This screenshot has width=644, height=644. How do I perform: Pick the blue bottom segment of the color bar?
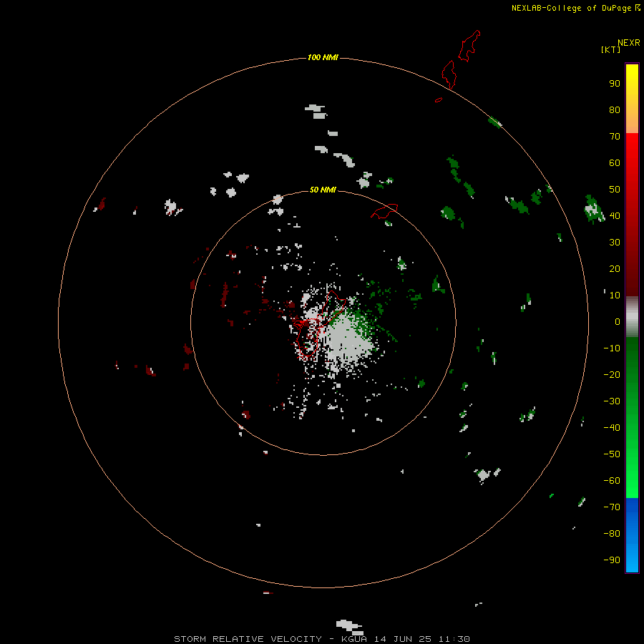[x=632, y=535]
